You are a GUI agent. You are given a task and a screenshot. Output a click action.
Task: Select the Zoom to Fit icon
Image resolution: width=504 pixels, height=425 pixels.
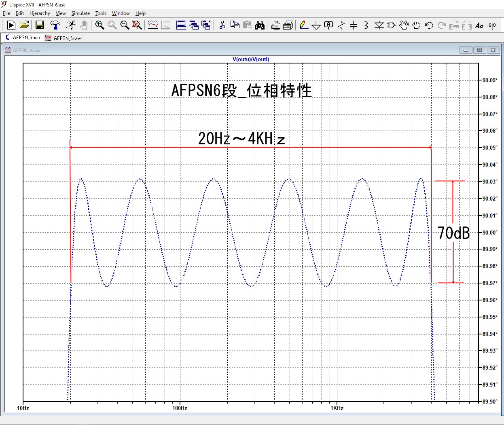coord(137,25)
